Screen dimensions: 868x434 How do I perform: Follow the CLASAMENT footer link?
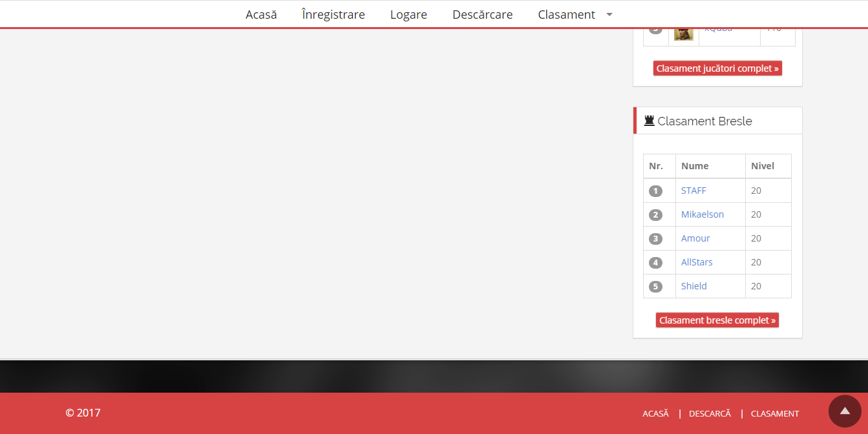point(775,413)
